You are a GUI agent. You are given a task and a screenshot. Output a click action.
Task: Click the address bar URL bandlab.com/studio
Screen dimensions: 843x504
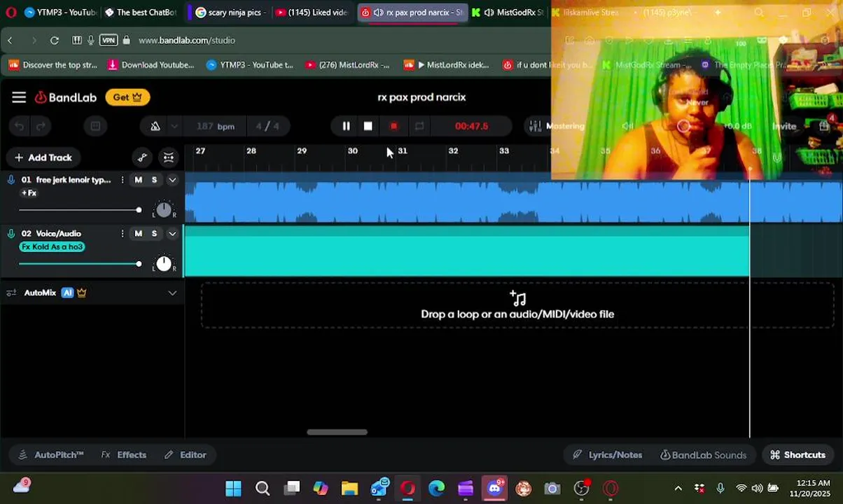point(187,41)
